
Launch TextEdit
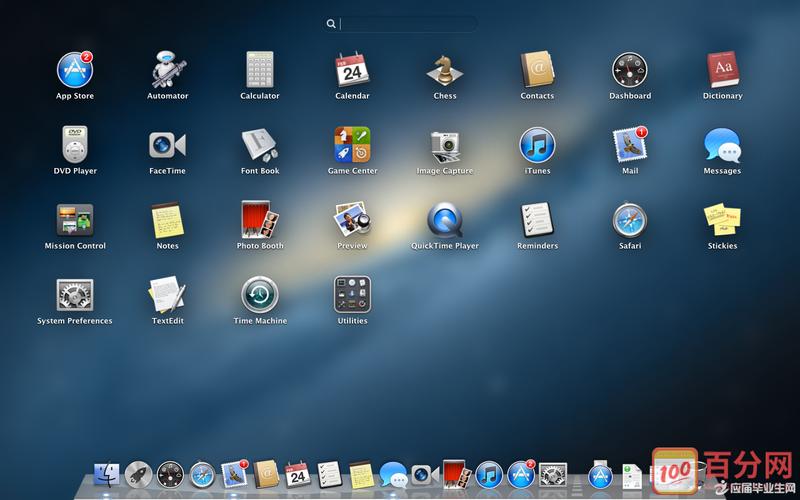click(167, 294)
